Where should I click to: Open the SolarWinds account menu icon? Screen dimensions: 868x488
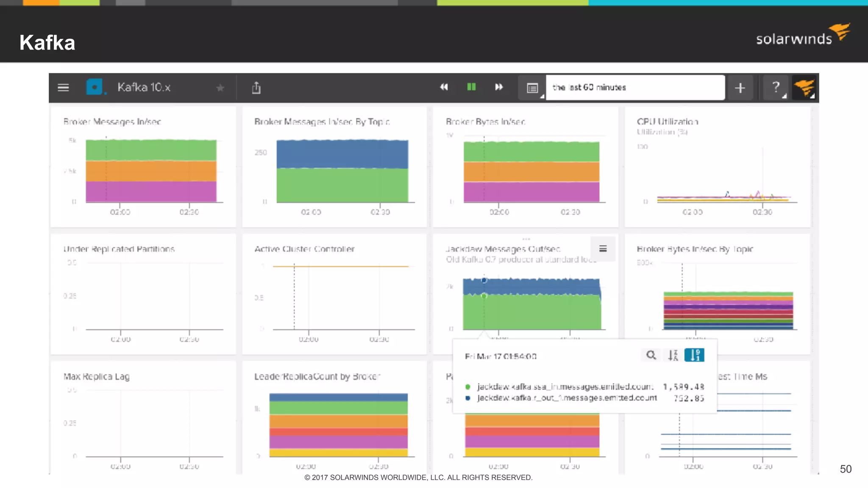point(804,88)
